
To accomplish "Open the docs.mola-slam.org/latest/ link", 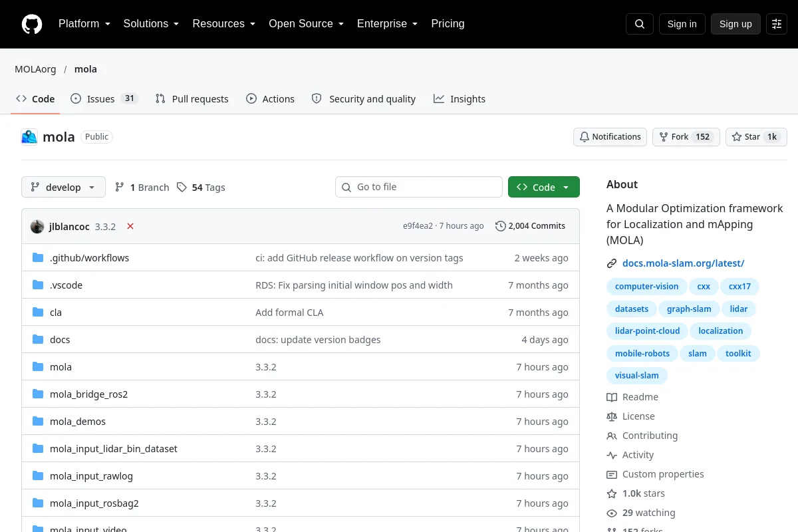I will 683,263.
